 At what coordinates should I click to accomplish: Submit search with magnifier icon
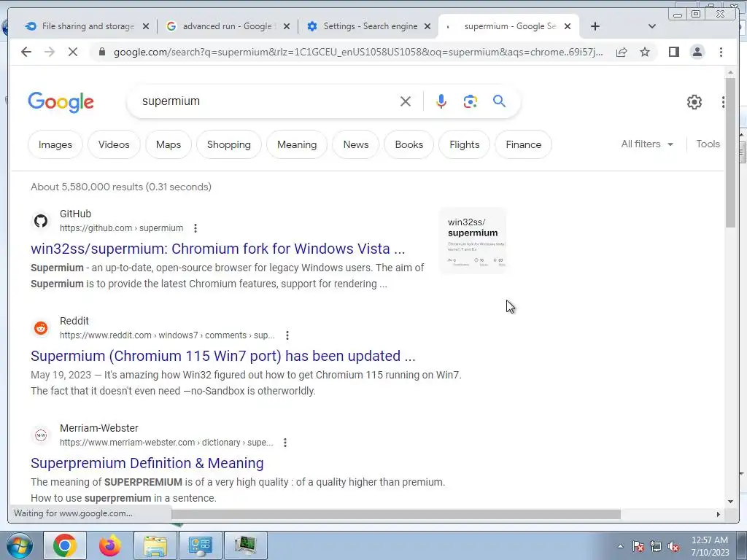click(499, 101)
